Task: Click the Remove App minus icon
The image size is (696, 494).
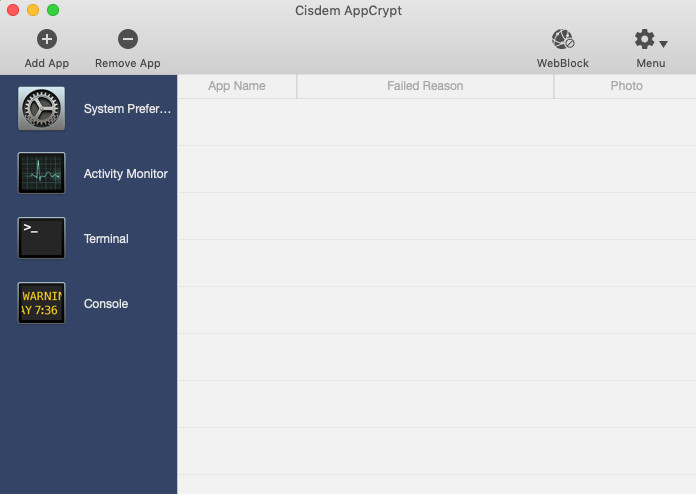Action: [127, 39]
